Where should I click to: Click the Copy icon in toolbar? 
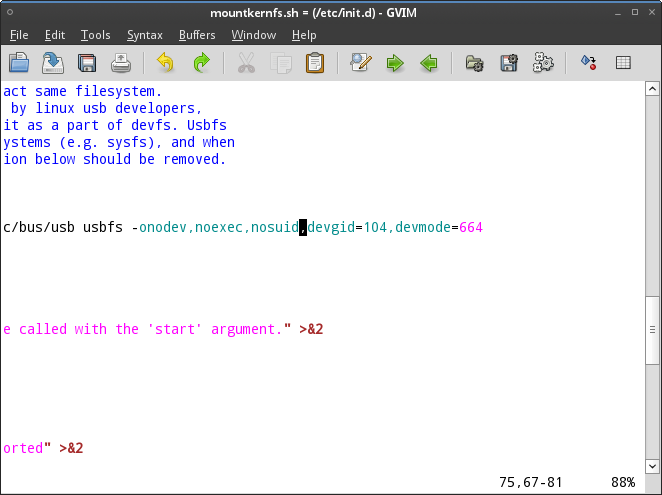coord(281,63)
